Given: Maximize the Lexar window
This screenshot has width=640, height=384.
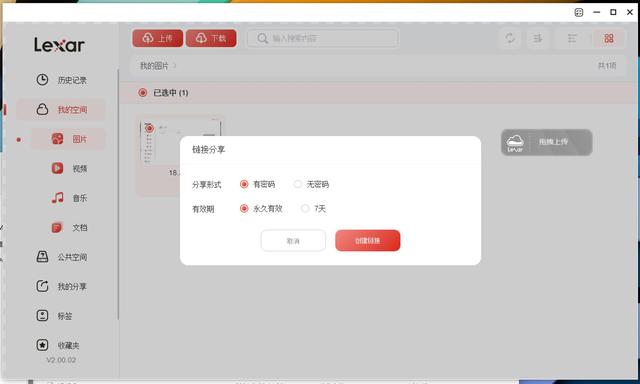Looking at the screenshot, I should click(x=613, y=12).
